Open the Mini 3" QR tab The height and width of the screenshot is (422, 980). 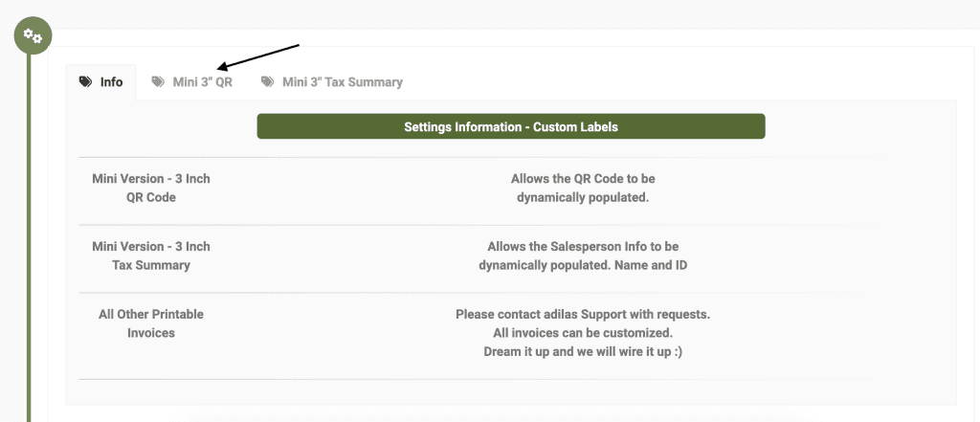191,82
